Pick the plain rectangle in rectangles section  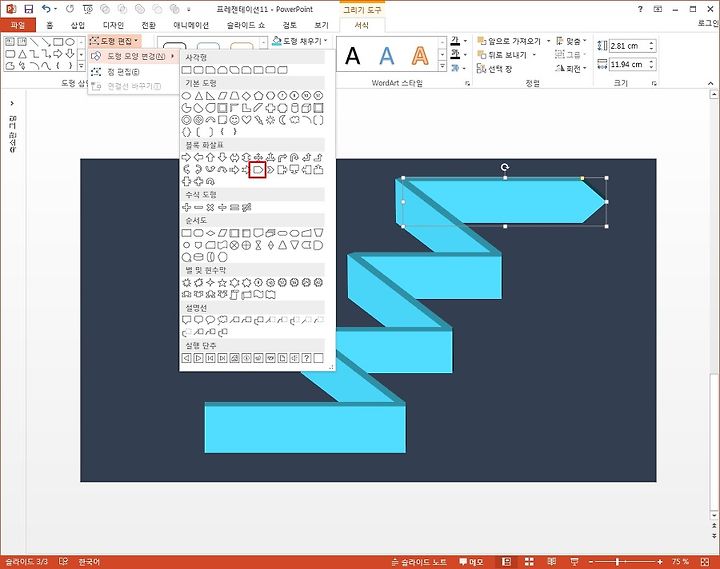coord(186,70)
